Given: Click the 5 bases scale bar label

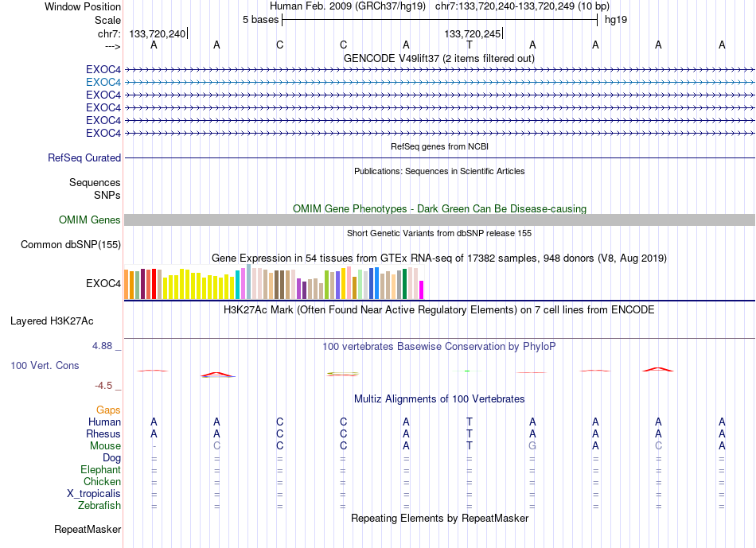Looking at the screenshot, I should coord(260,20).
